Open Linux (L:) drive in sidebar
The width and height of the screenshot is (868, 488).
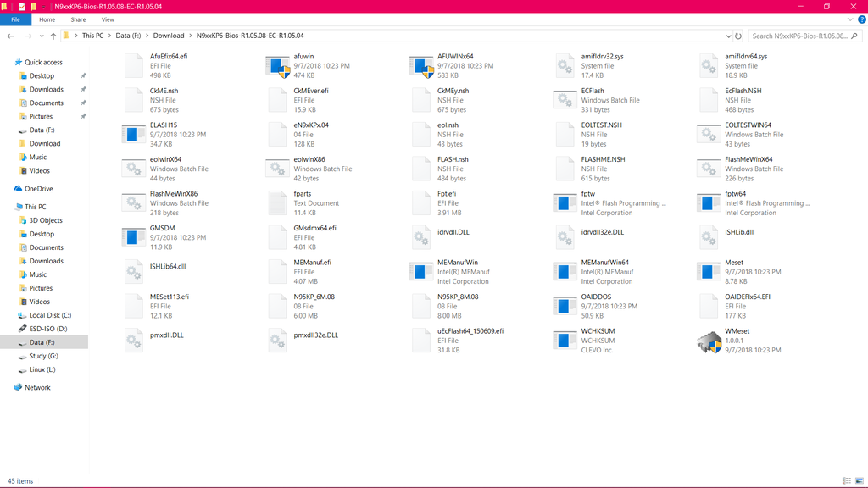42,369
